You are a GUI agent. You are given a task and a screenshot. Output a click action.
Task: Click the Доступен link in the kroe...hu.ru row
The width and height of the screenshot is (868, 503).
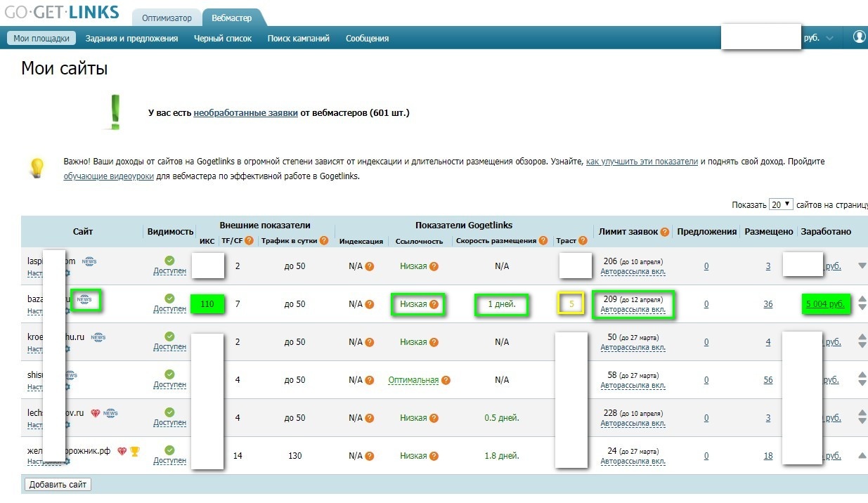point(169,347)
